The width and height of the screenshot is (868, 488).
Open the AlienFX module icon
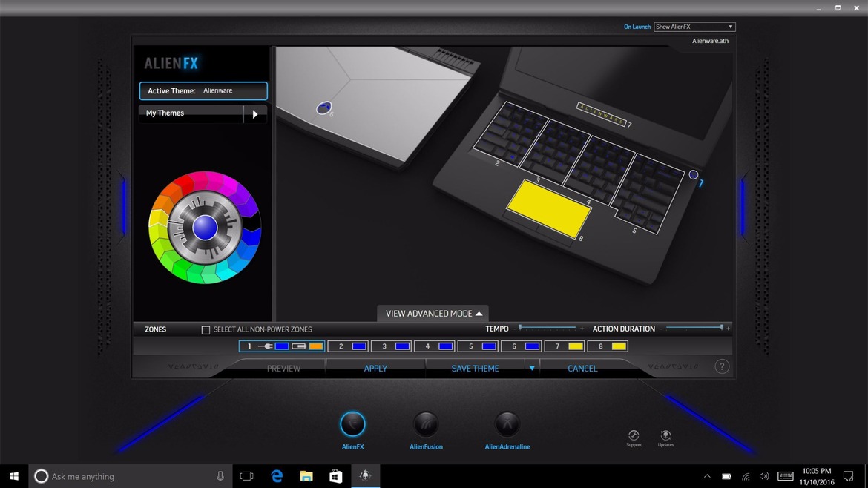(352, 424)
